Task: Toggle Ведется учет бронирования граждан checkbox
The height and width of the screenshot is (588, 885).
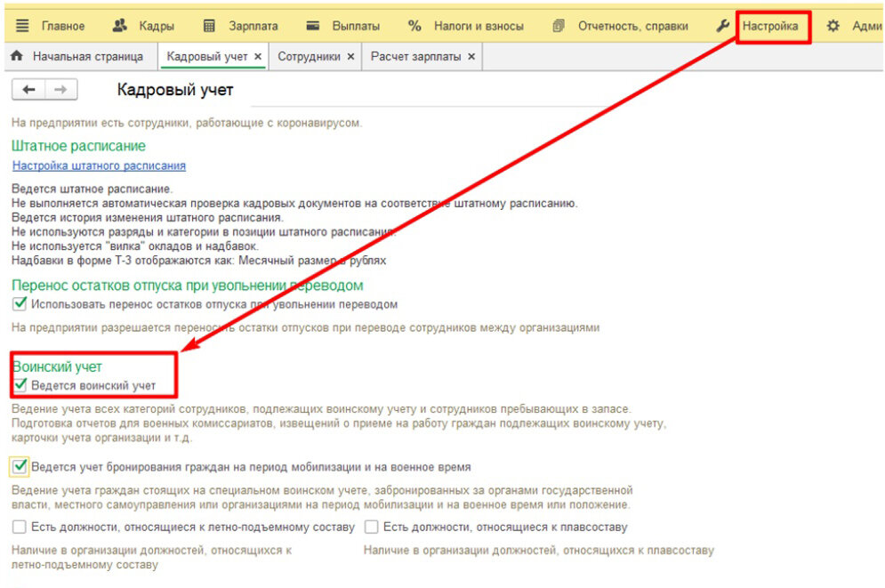Action: pos(20,466)
